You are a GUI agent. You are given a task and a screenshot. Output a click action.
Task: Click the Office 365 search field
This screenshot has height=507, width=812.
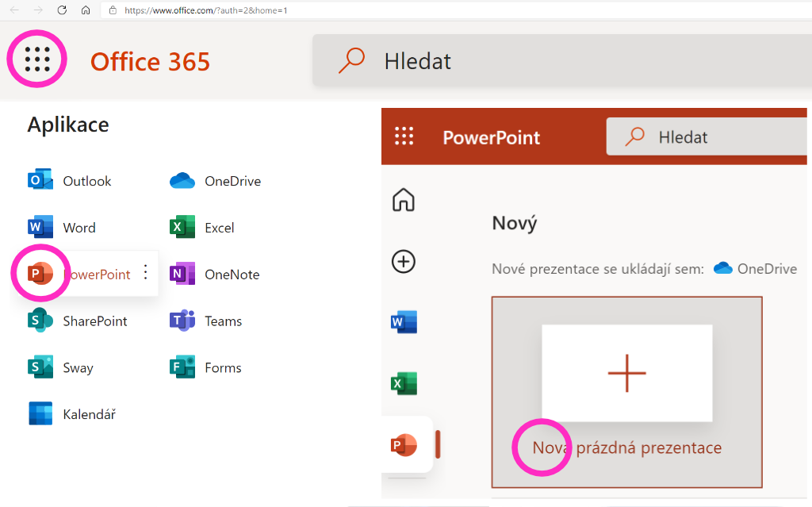coord(555,61)
